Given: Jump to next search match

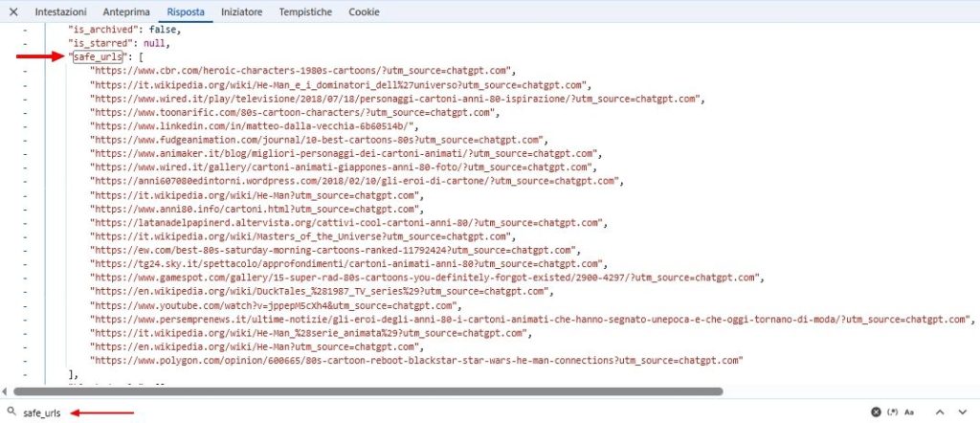Looking at the screenshot, I should pos(965,412).
